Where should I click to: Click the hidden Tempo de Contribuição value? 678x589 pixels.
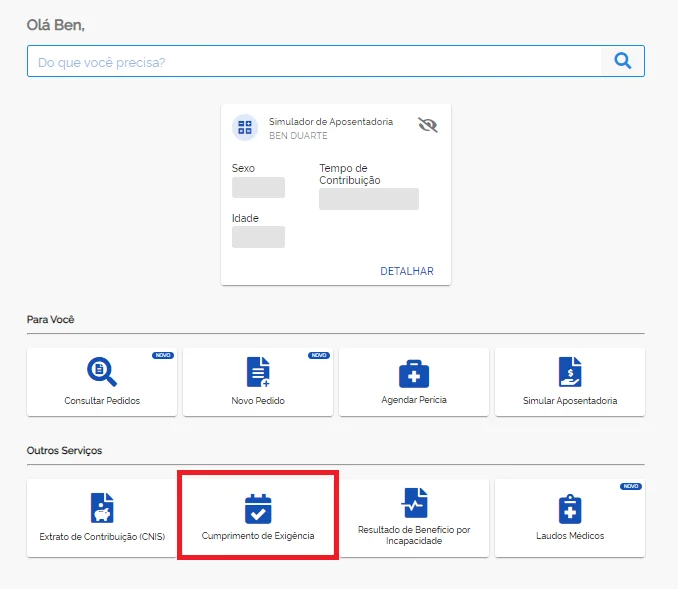[x=369, y=199]
